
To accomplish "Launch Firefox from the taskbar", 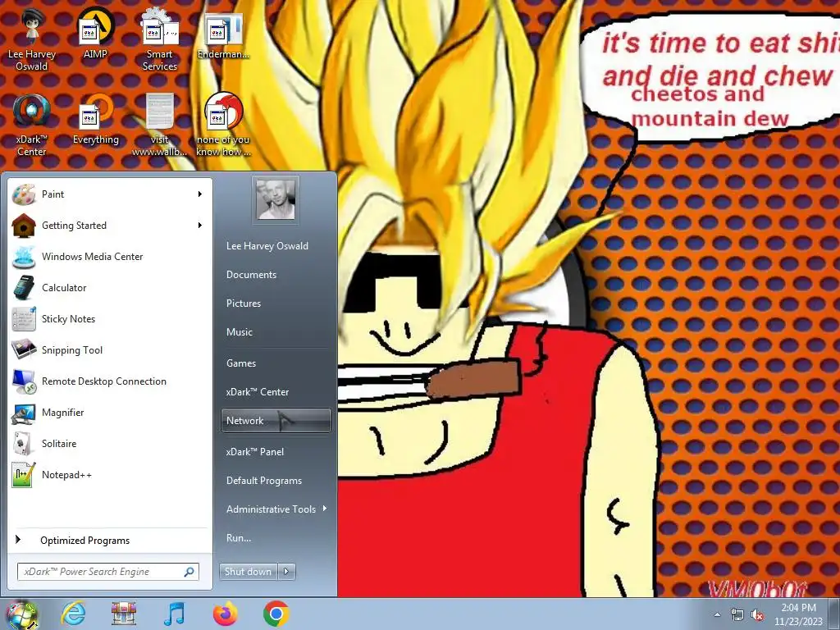I will point(225,614).
